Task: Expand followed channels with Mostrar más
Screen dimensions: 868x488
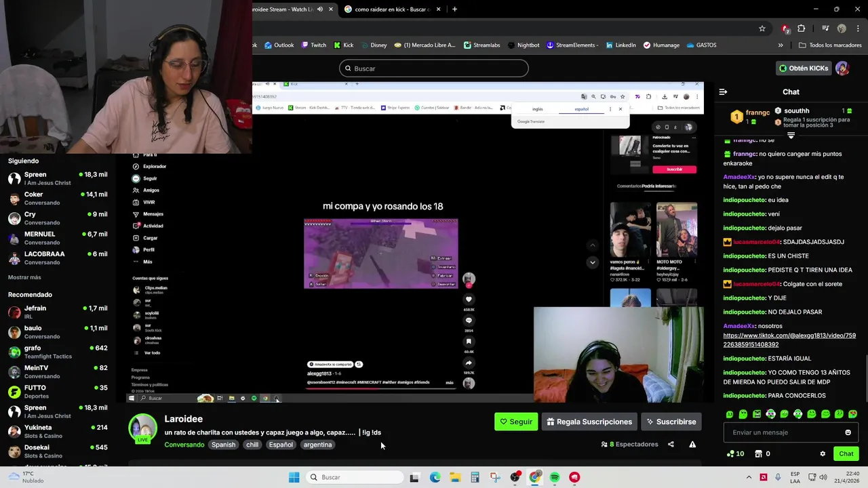Action: point(24,277)
